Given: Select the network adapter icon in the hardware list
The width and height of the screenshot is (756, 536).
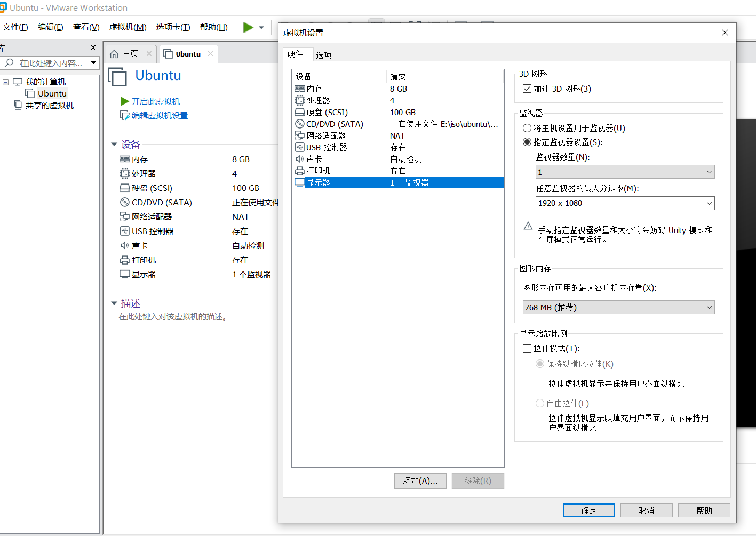Looking at the screenshot, I should click(x=300, y=135).
